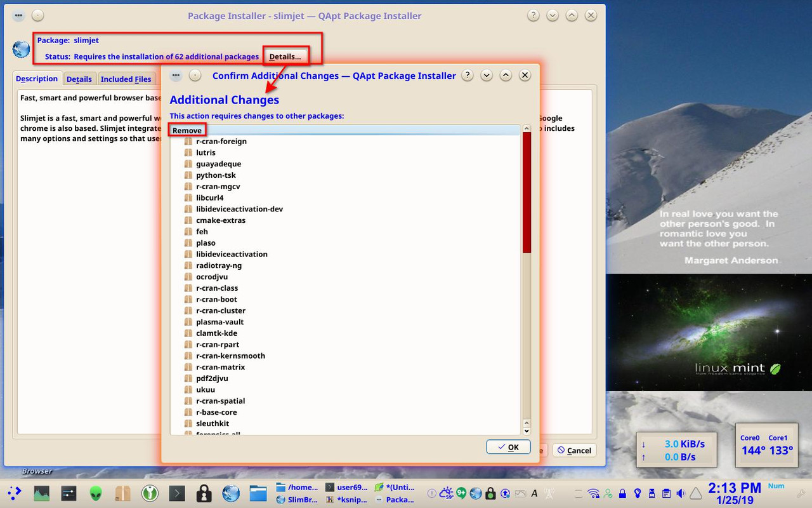Launch the blue globe browser launcher

click(x=231, y=493)
